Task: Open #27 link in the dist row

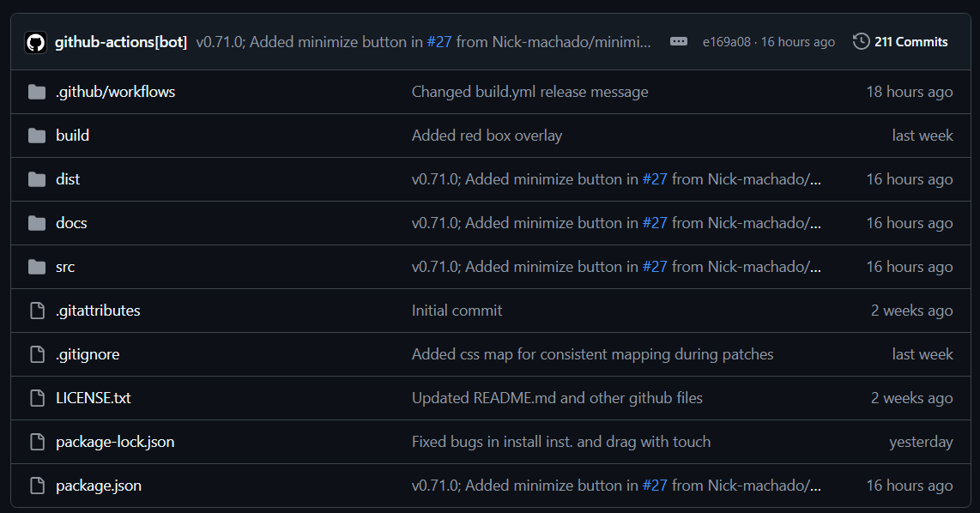Action: click(x=655, y=179)
